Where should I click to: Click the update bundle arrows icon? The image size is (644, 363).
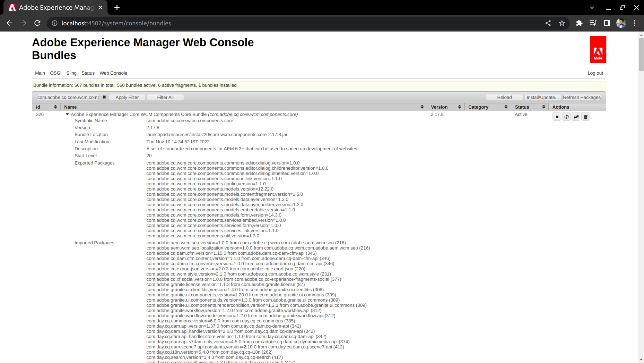576,117
